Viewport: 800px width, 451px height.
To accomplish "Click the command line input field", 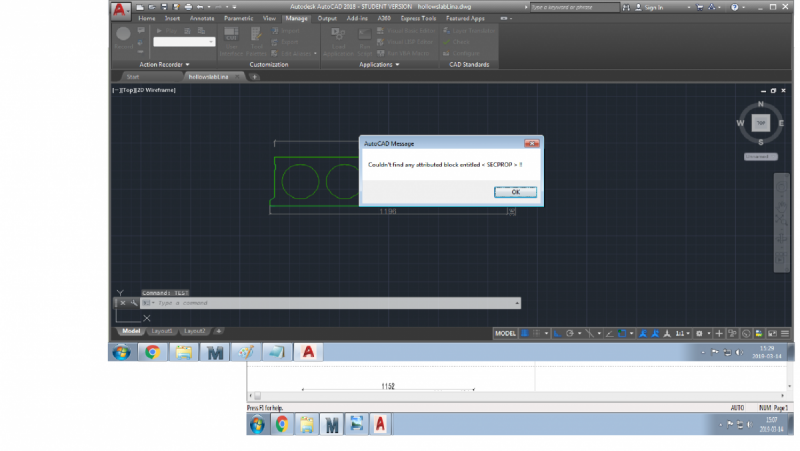I will (x=330, y=302).
